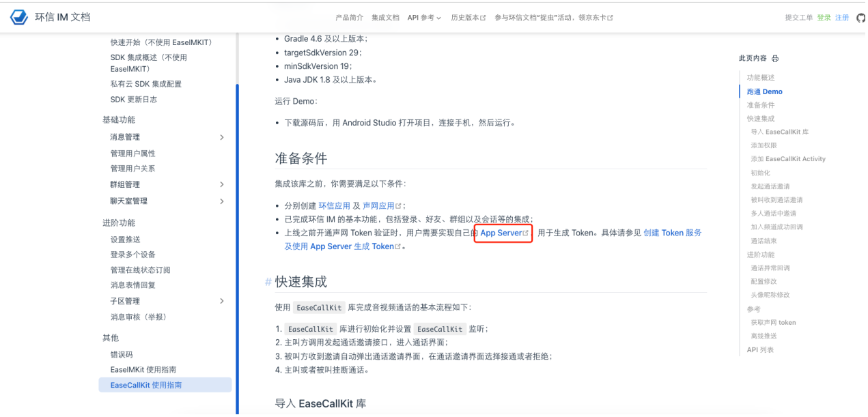Open 管理在线状态订阅 from the sidebar

[141, 270]
